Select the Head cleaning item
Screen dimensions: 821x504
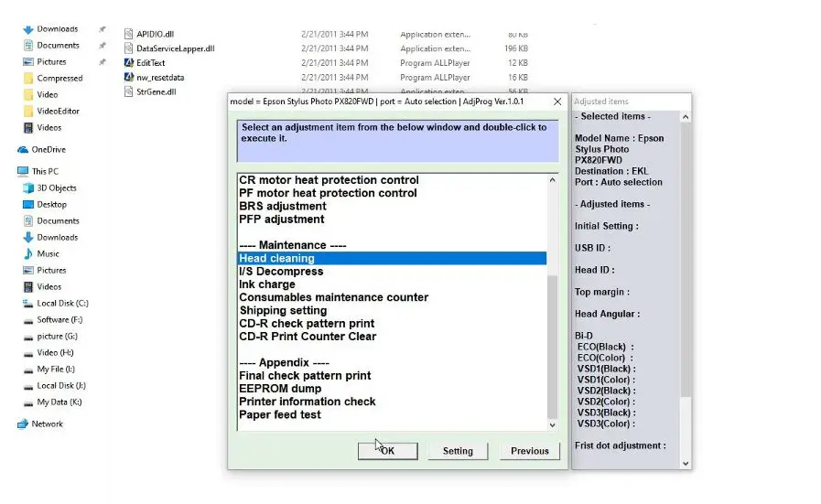[392, 259]
